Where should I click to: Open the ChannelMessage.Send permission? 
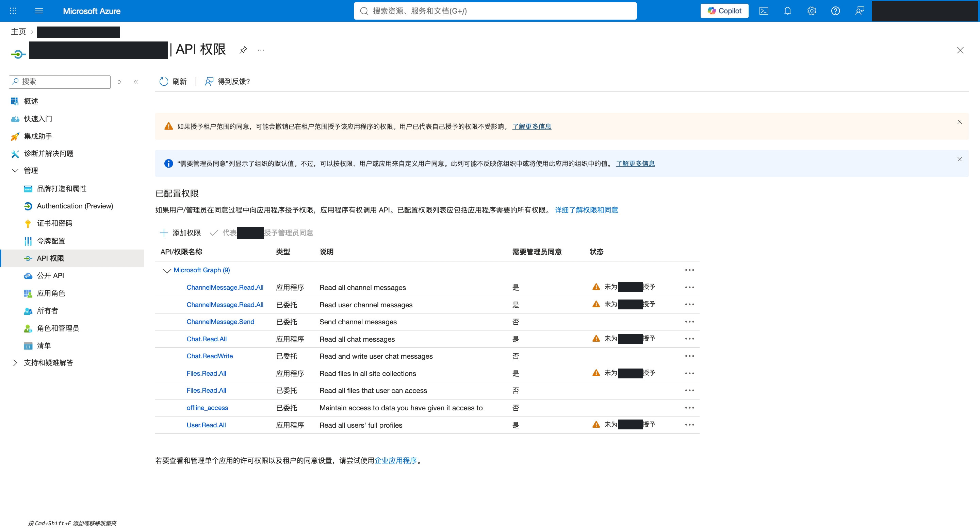tap(220, 322)
